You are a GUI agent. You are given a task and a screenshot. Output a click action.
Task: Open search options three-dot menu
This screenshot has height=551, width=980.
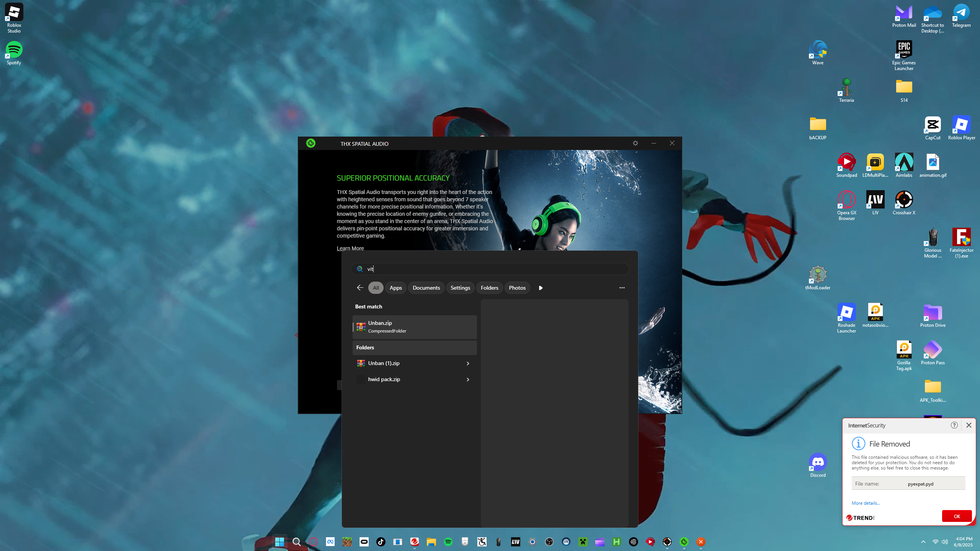pyautogui.click(x=622, y=288)
